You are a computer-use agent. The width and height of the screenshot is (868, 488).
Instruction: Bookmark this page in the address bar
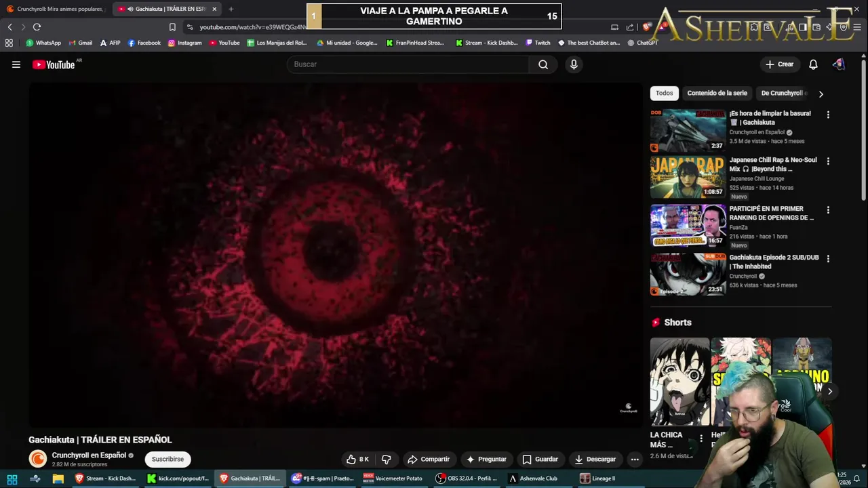[172, 27]
